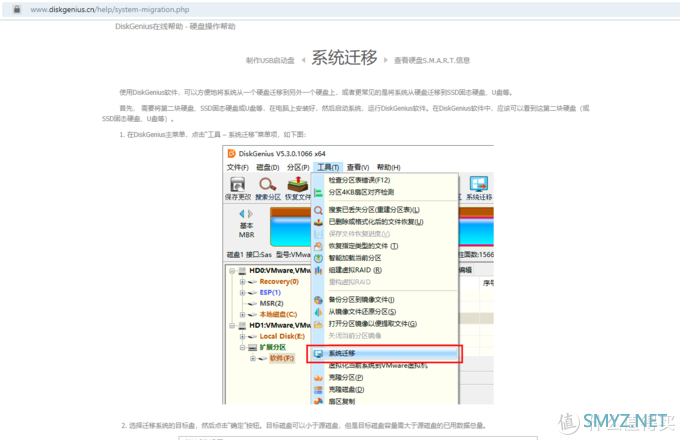The height and width of the screenshot is (440, 680).
Task: Click the 磁盘1 接口:Sas info text
Action: (249, 255)
